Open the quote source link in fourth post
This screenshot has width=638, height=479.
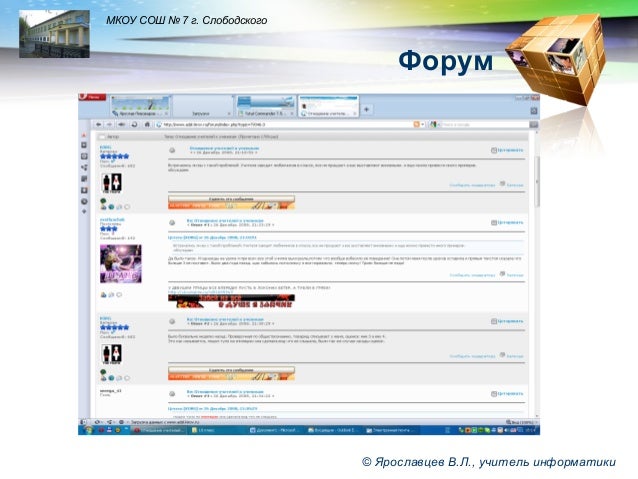point(212,408)
